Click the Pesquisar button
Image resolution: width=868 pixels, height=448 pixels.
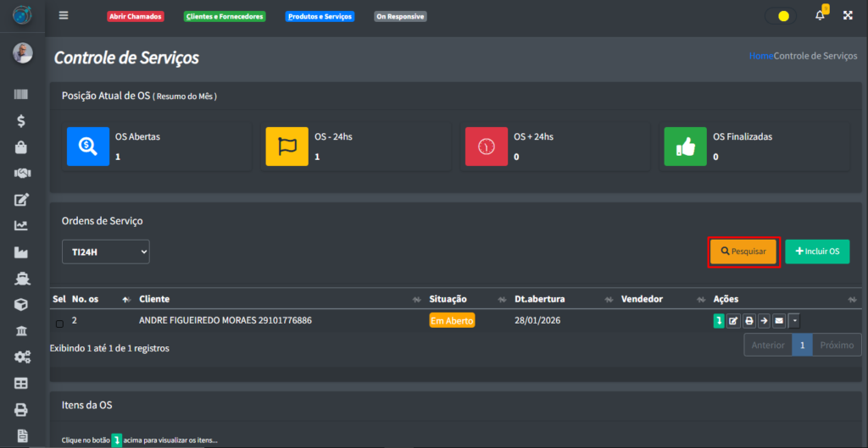click(743, 252)
